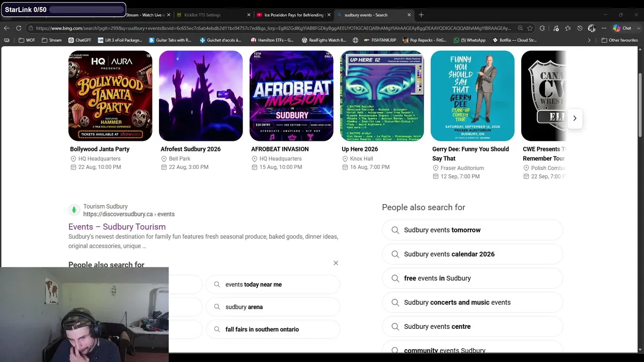Open the Afrofest Sudbury 2026 title
Screen dimensions: 644x362
point(191,149)
